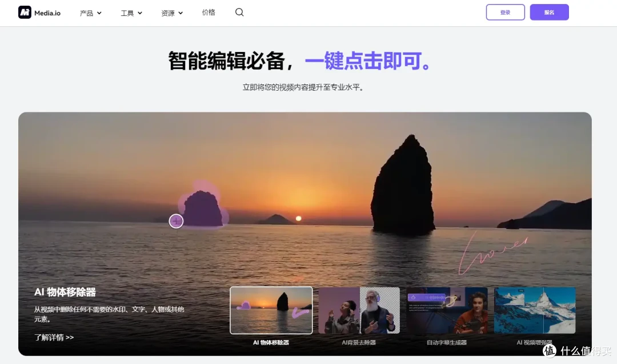Select the AI背景去除器 thumbnail

pos(359,310)
